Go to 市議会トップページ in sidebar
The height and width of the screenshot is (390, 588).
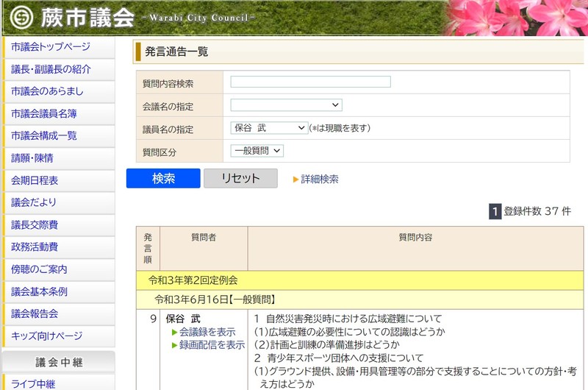pyautogui.click(x=51, y=47)
